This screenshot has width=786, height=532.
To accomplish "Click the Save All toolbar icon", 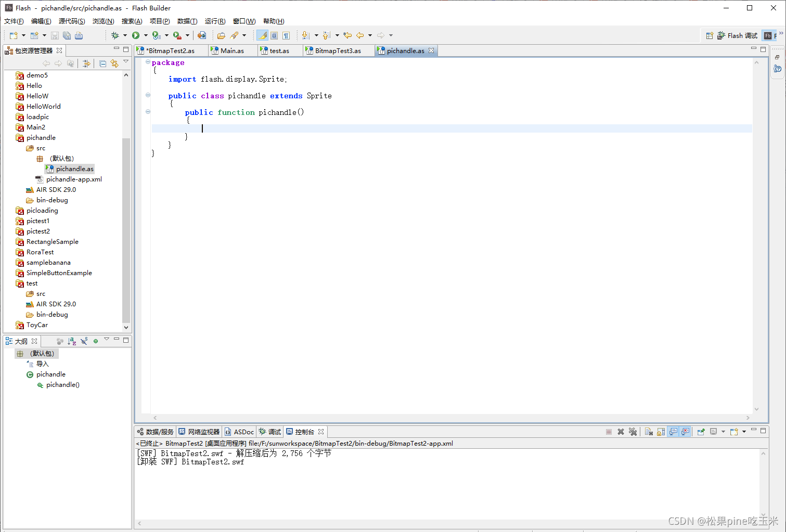I will click(x=67, y=35).
